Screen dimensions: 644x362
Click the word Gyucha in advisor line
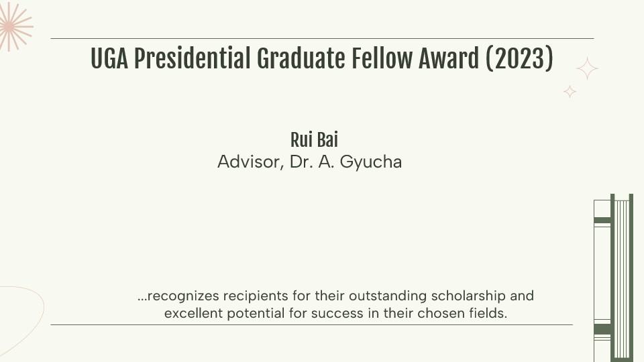tap(371, 162)
